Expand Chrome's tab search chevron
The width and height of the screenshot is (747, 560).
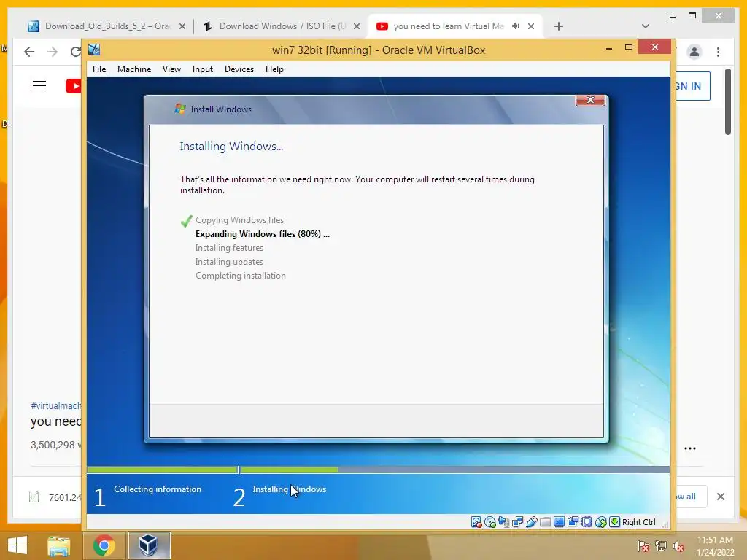coord(645,26)
